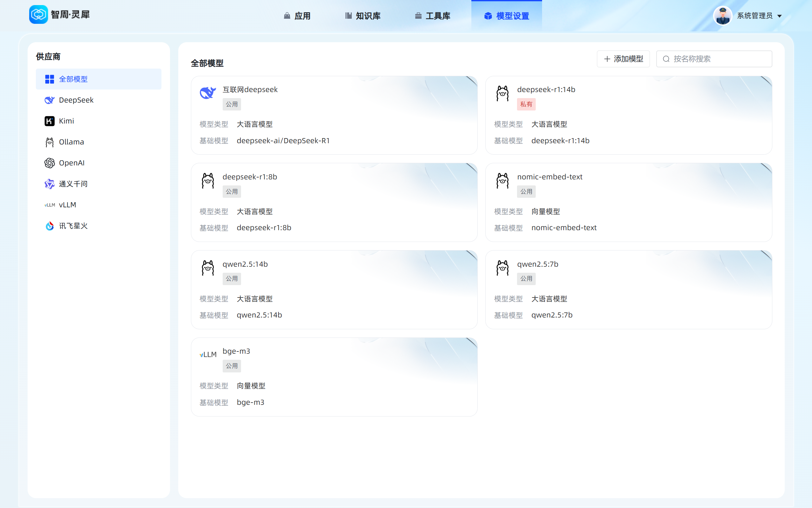Click the 知识库 books icon
Screen dimensions: 812x508
click(x=349, y=16)
